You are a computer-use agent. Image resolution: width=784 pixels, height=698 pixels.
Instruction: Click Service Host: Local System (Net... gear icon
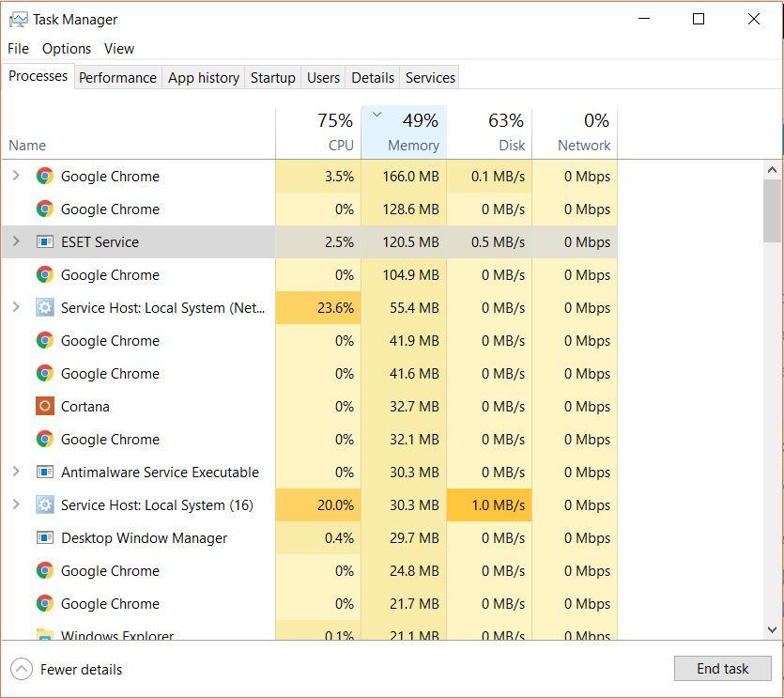tap(45, 308)
